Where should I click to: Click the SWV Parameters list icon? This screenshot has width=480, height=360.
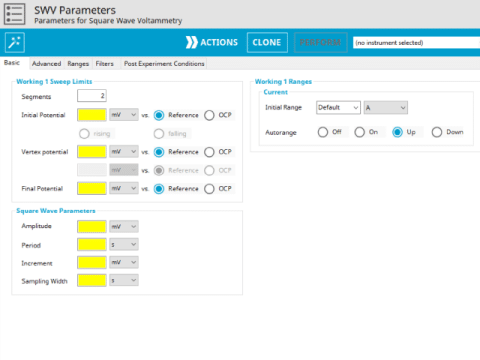tap(14, 14)
